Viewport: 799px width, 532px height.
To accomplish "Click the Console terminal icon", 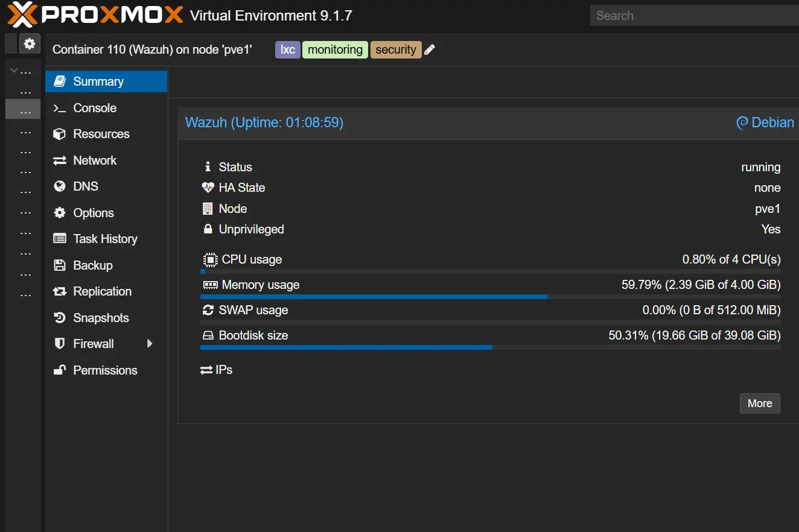I will pos(59,108).
